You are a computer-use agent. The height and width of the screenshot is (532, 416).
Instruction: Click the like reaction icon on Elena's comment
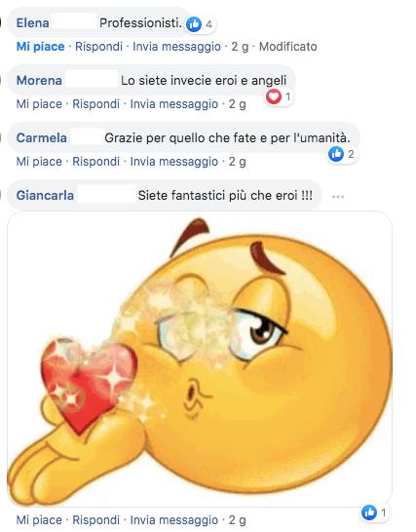tap(194, 24)
